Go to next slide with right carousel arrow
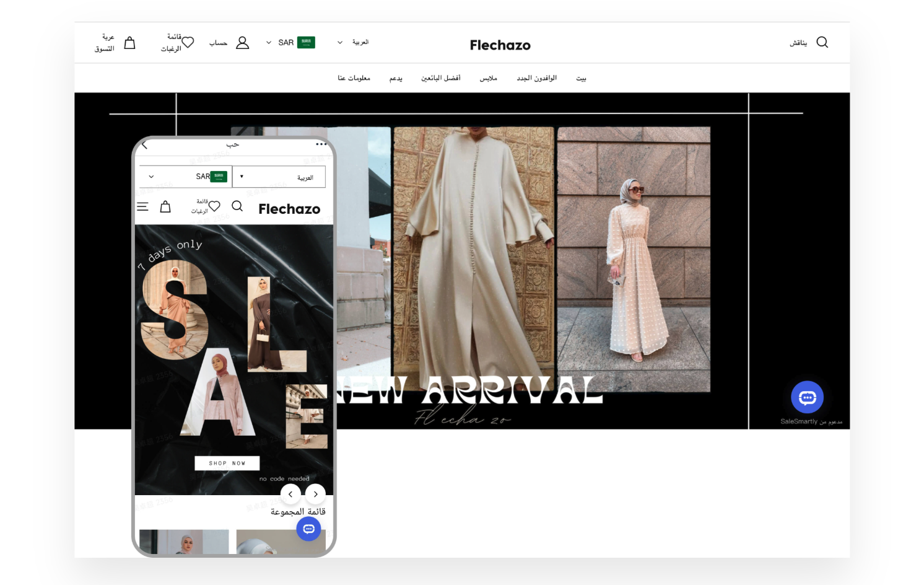Viewport: 924px width, 585px height. [x=315, y=494]
